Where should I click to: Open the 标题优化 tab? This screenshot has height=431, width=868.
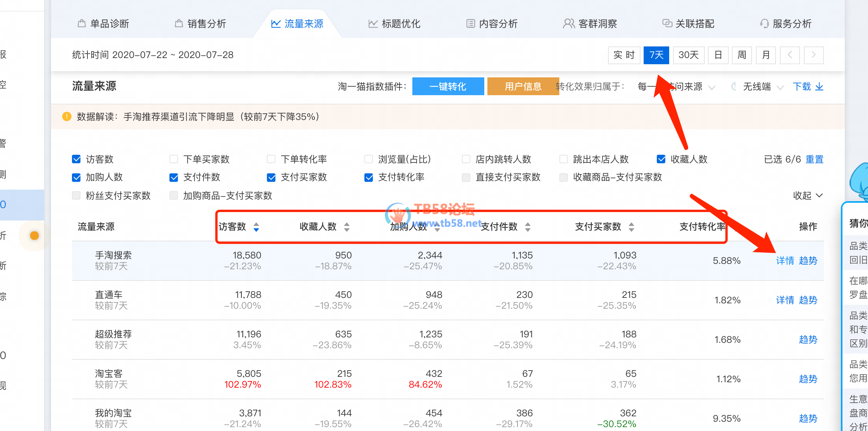coord(395,24)
